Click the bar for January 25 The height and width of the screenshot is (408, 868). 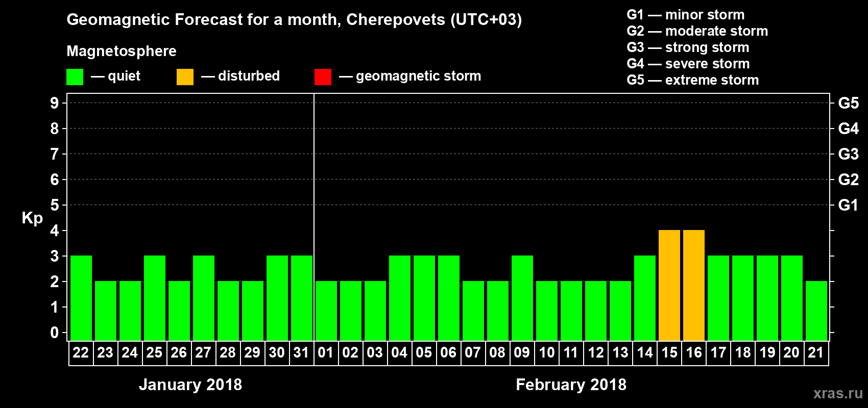tap(155, 298)
